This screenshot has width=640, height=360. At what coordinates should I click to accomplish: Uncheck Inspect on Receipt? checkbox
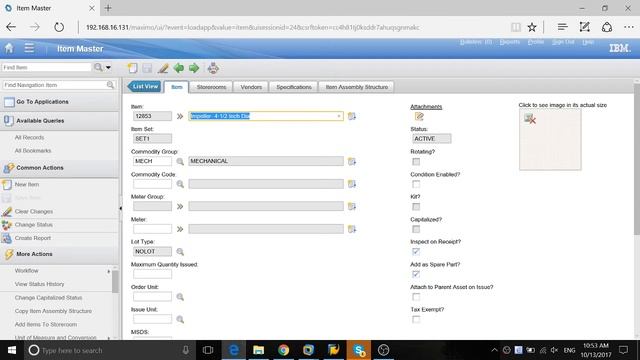tap(416, 251)
